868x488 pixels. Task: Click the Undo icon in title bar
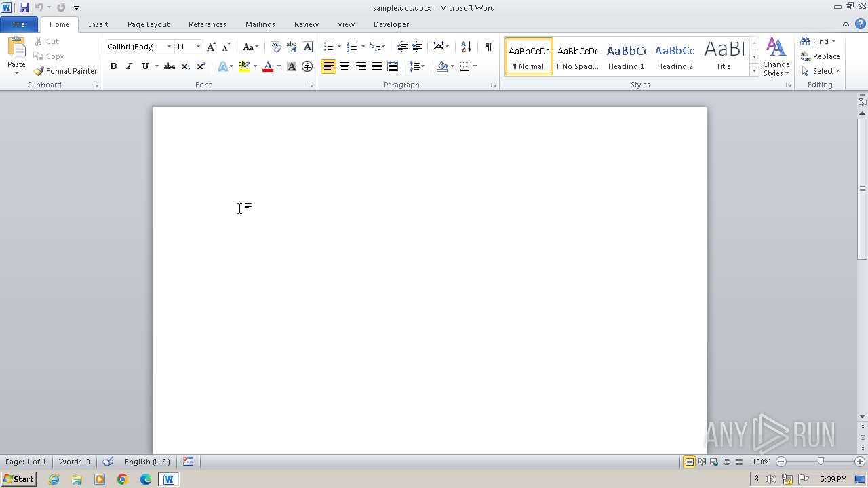coord(39,7)
